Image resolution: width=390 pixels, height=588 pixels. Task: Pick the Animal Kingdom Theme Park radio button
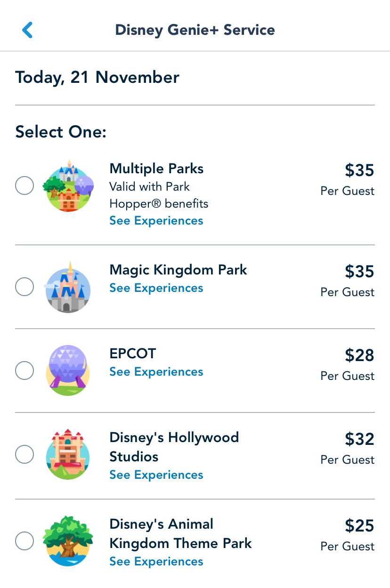coord(24,541)
